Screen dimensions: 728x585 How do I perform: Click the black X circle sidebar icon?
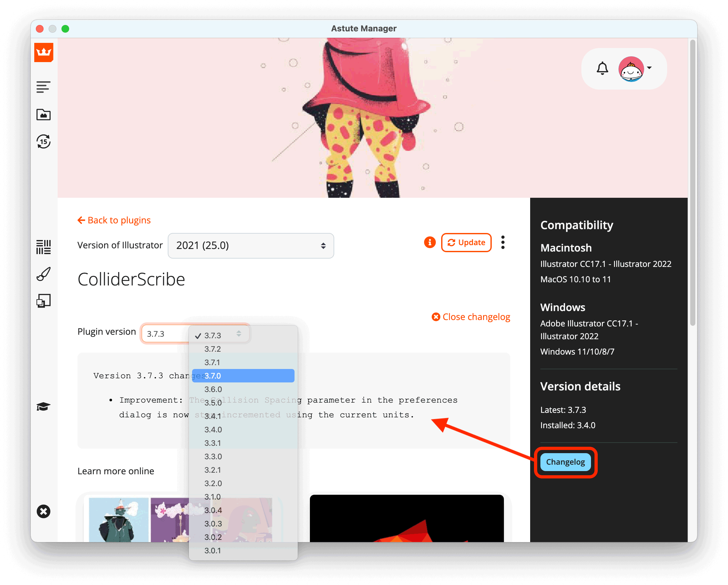point(43,511)
